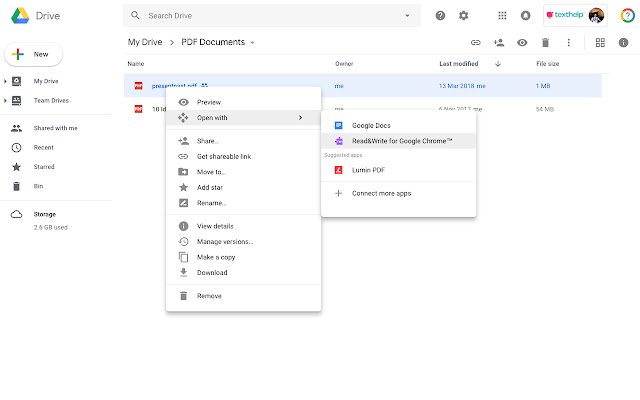Click the search magnifier icon
This screenshot has width=640, height=400.
pos(135,16)
